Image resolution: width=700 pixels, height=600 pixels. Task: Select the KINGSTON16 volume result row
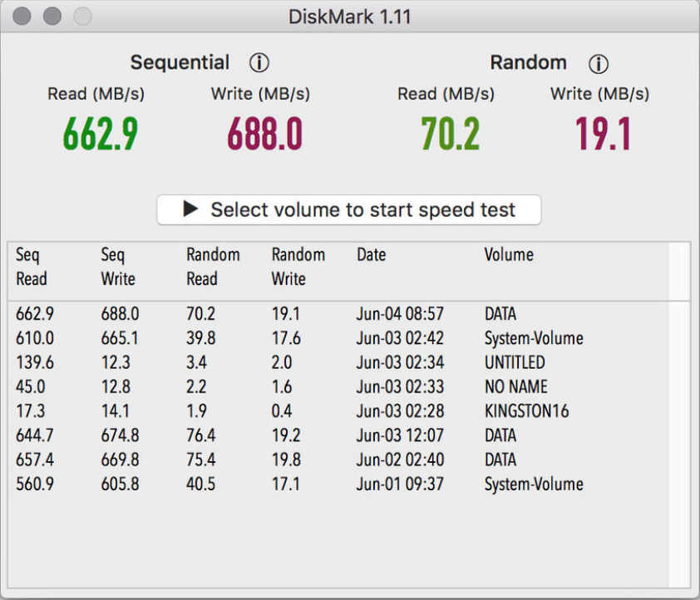333,411
